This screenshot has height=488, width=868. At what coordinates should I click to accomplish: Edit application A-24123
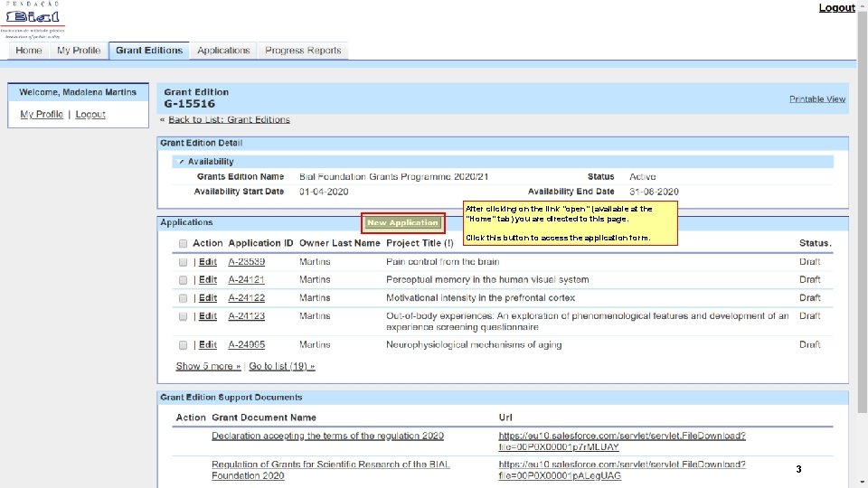208,316
